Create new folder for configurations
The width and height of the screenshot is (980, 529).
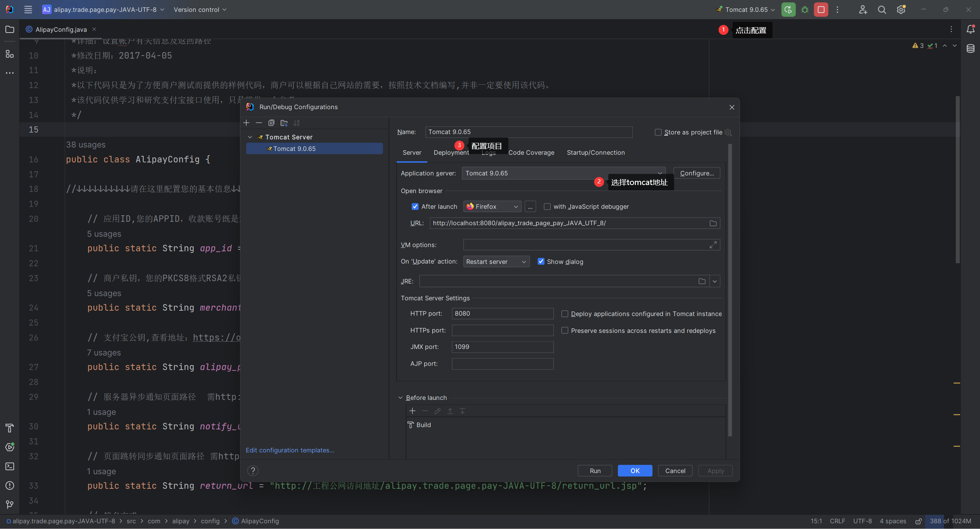[284, 123]
